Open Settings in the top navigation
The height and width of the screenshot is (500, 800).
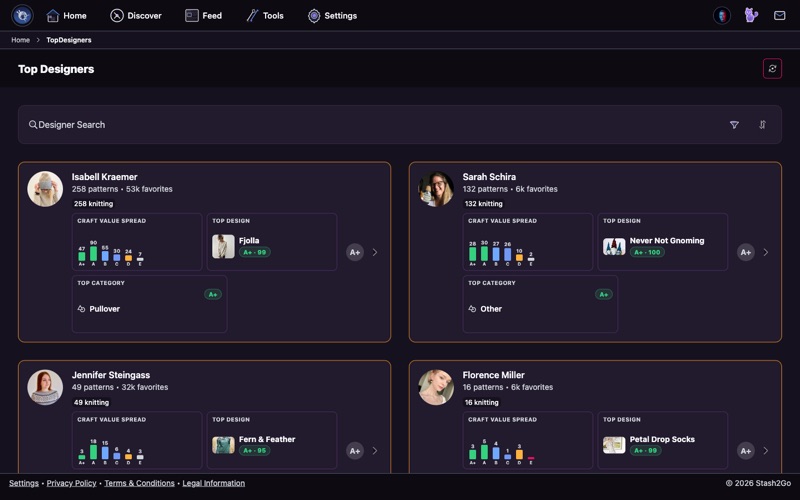tap(332, 16)
